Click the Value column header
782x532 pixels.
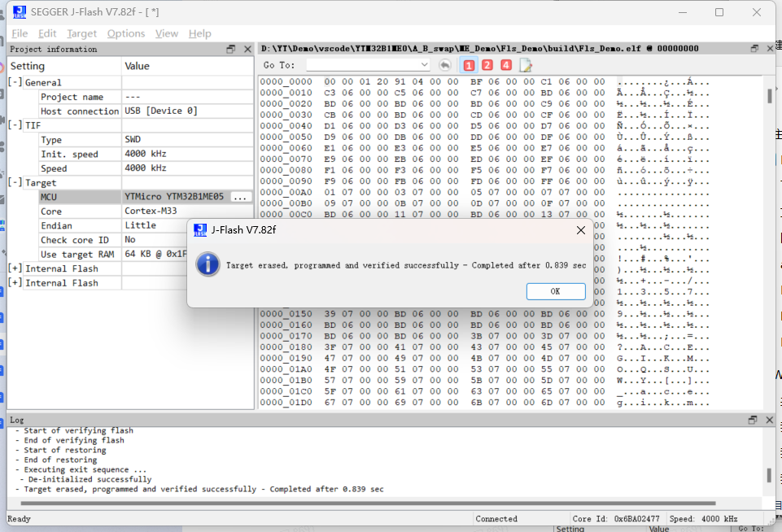138,66
